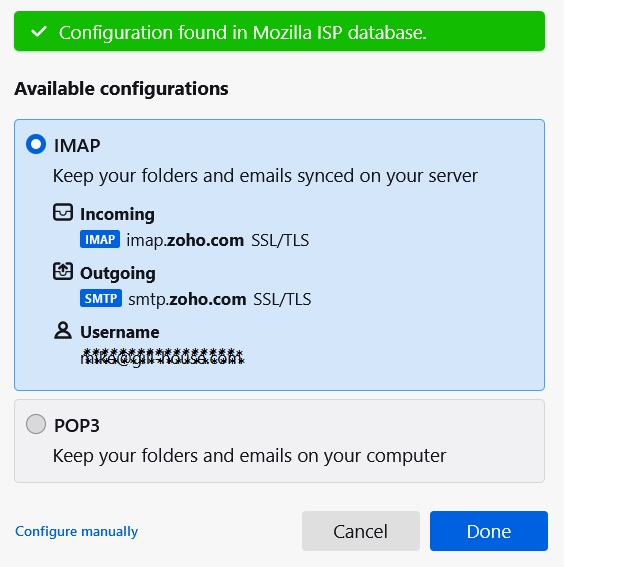Click the POP3 option label
The height and width of the screenshot is (567, 639).
tap(77, 425)
